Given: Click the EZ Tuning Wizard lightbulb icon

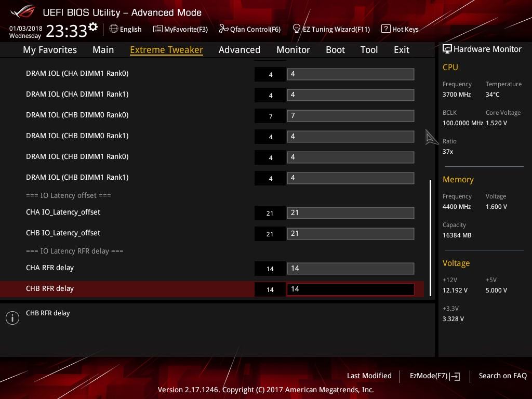Looking at the screenshot, I should coord(296,29).
